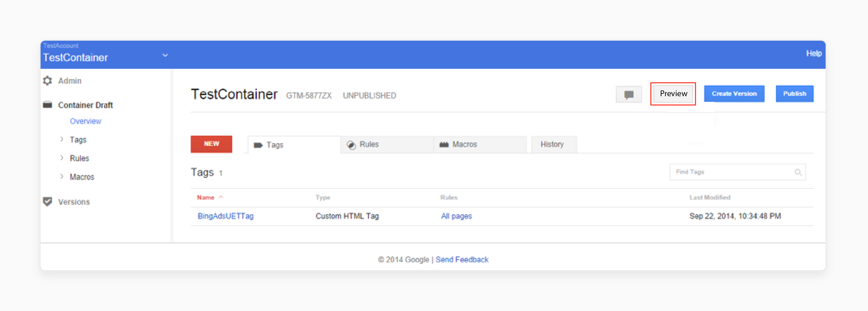Open Tags in the sidebar
This screenshot has height=311, width=868.
click(78, 140)
